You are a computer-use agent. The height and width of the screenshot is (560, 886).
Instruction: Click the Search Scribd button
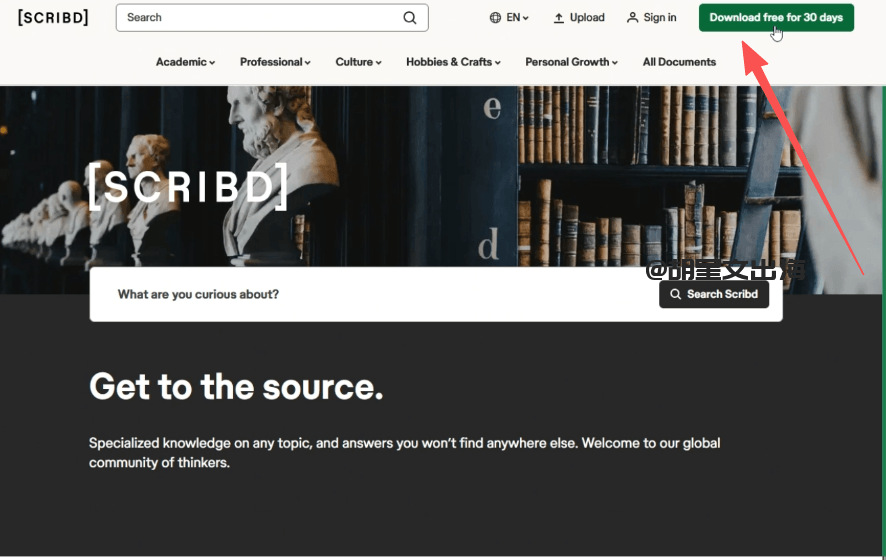714,294
